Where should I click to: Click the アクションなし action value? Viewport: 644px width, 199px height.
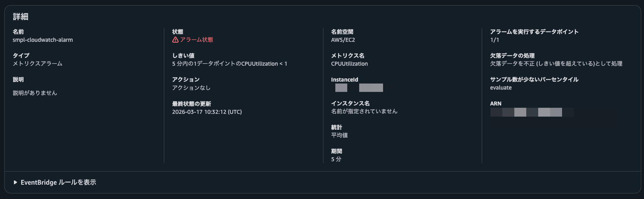(x=191, y=88)
